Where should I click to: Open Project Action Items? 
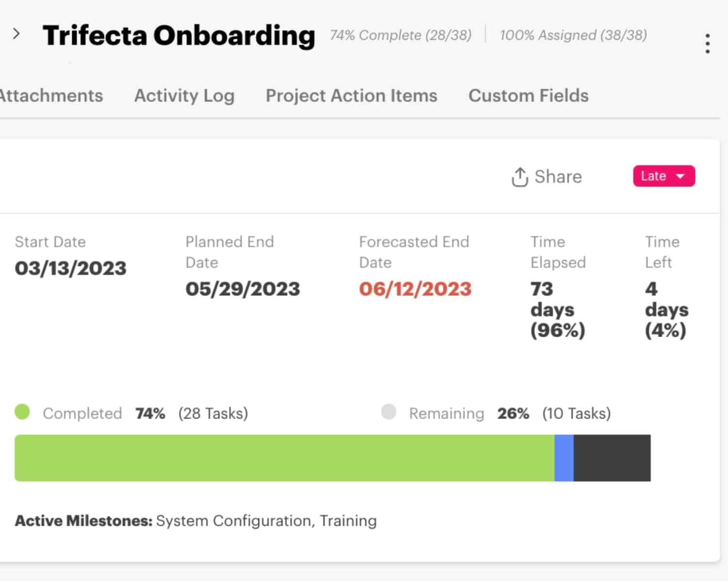(351, 96)
